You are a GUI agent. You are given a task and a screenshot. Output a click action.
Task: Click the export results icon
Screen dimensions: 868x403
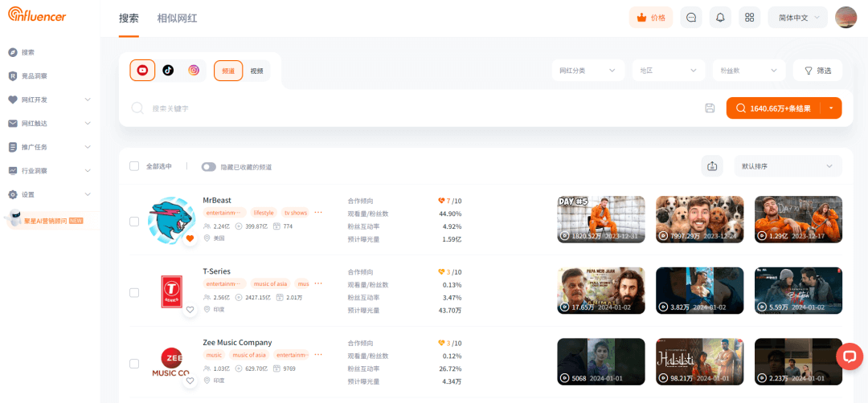(712, 166)
